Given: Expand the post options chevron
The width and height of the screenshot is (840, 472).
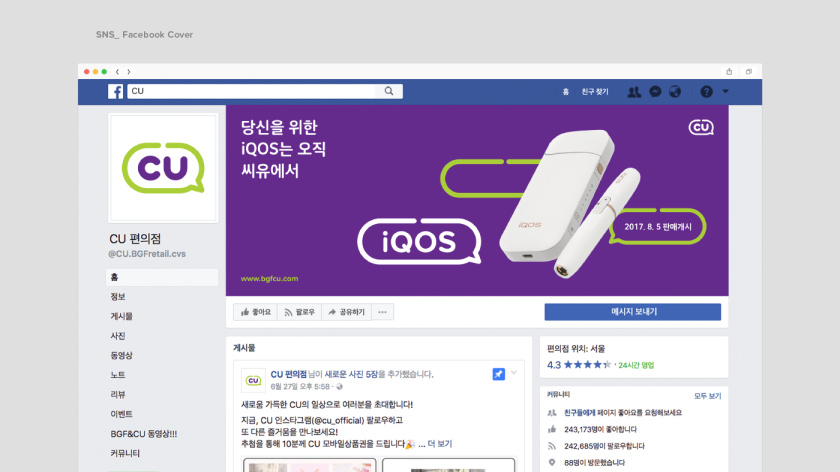Looking at the screenshot, I should tap(514, 372).
